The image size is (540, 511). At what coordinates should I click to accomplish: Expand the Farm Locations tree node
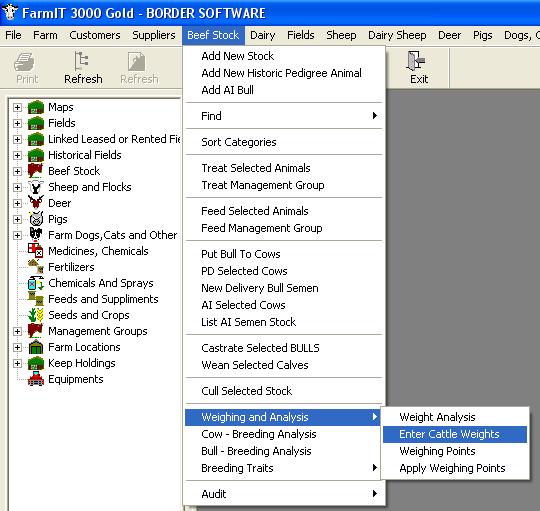(17, 347)
